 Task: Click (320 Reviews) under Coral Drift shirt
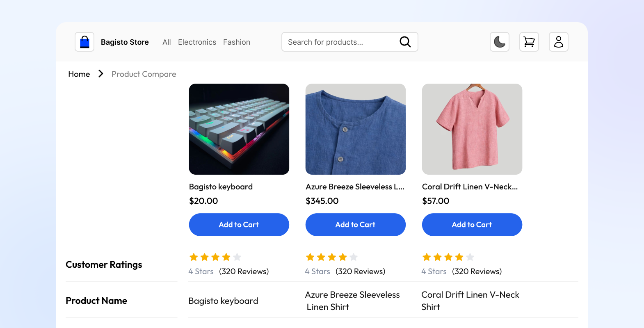[477, 271]
